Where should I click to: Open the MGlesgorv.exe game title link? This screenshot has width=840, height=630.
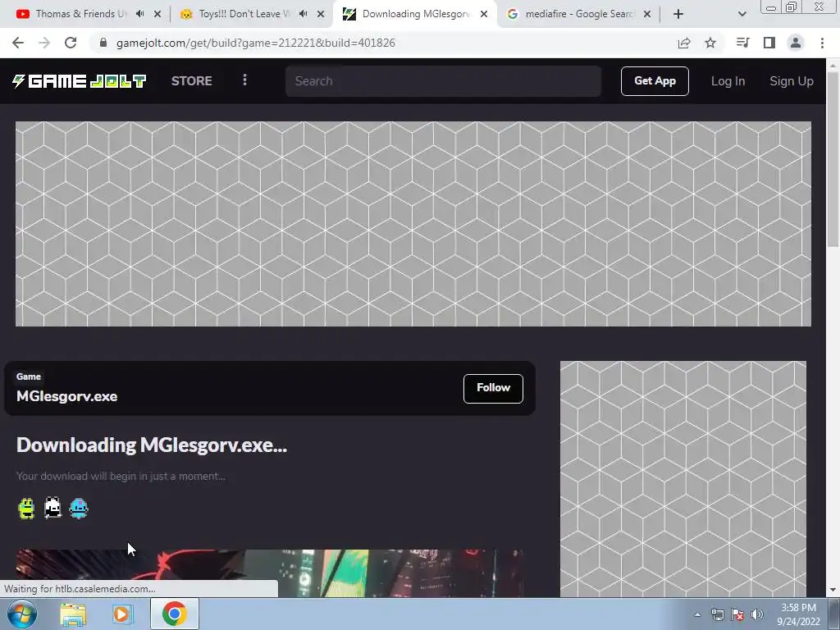point(67,396)
